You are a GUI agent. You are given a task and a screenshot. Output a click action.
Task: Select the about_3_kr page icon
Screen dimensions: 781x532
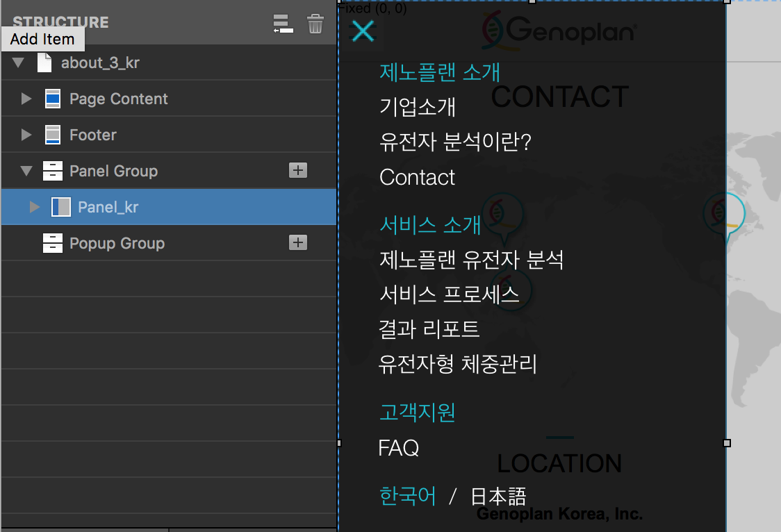click(x=44, y=63)
